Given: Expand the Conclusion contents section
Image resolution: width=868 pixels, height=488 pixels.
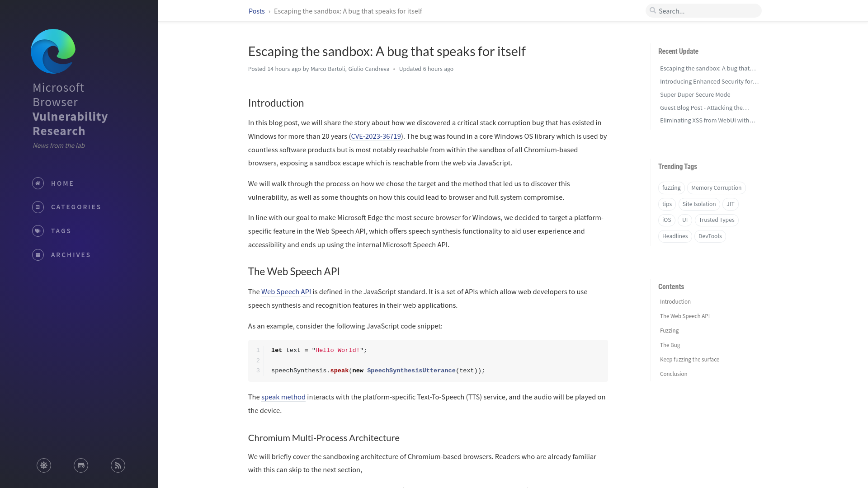Looking at the screenshot, I should tap(673, 374).
